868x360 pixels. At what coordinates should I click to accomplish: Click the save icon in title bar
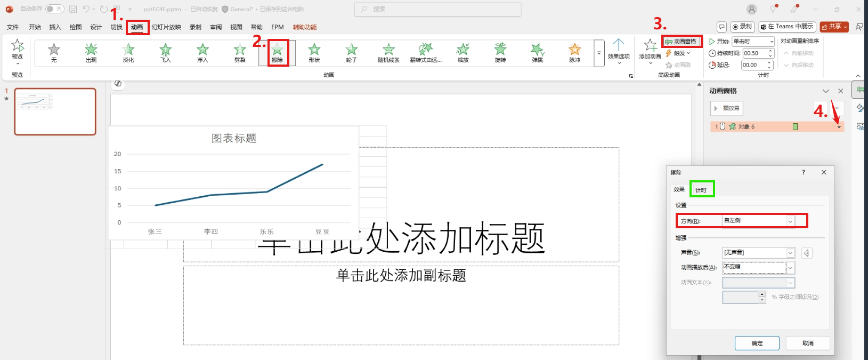click(x=73, y=9)
